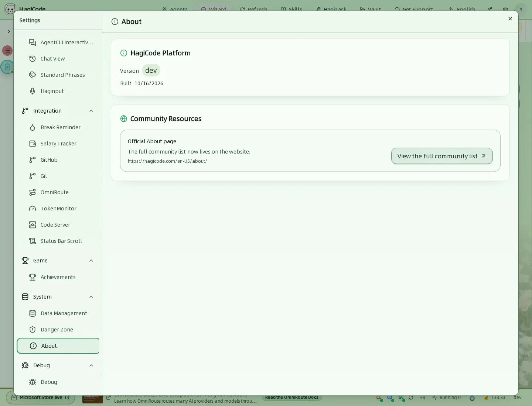Image resolution: width=532 pixels, height=406 pixels.
Task: Click the Haginput microphone icon
Action: (33, 91)
